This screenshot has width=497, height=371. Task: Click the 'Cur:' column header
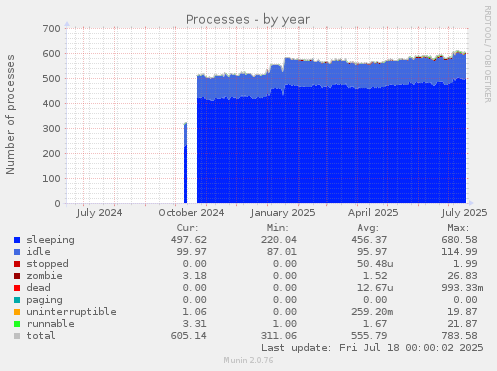[187, 228]
